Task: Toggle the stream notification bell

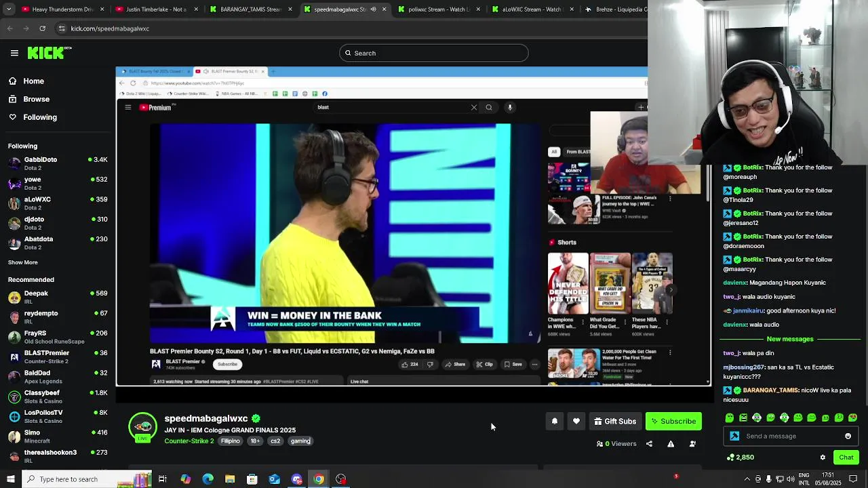Action: point(555,422)
